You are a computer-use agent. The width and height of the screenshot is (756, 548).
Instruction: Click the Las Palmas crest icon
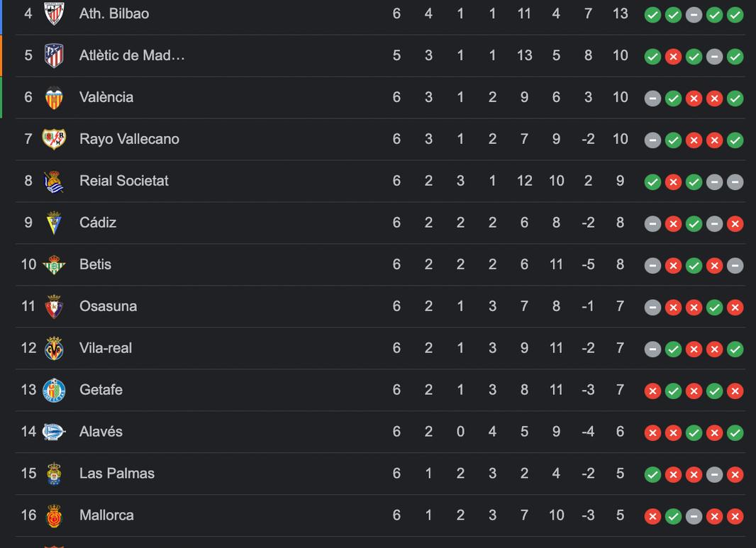coord(54,474)
